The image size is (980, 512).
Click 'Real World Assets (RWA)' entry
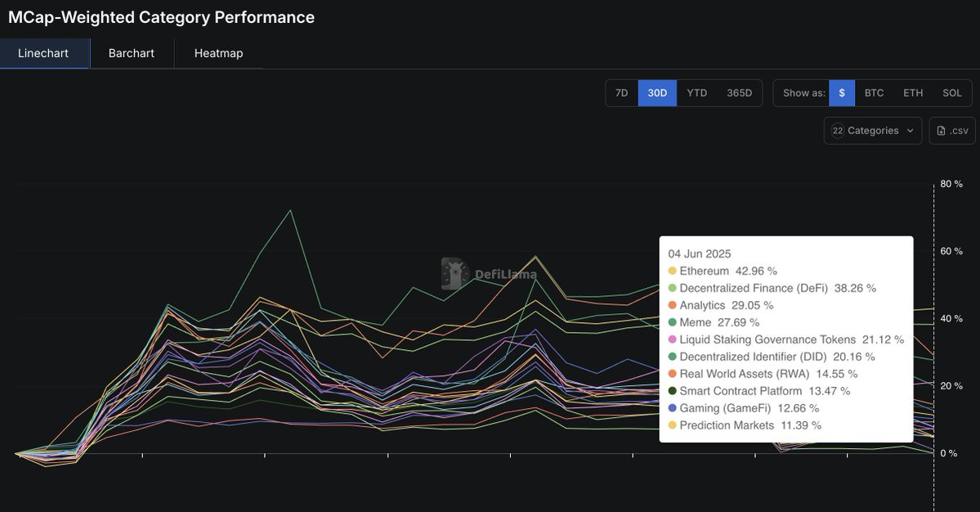point(763,374)
